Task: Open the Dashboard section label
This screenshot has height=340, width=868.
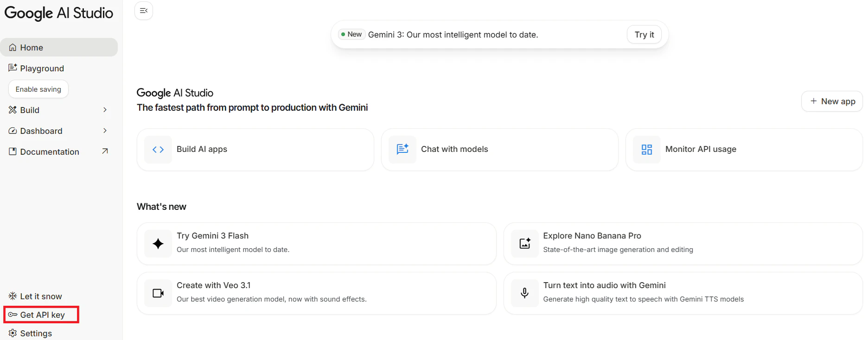Action: (x=41, y=131)
